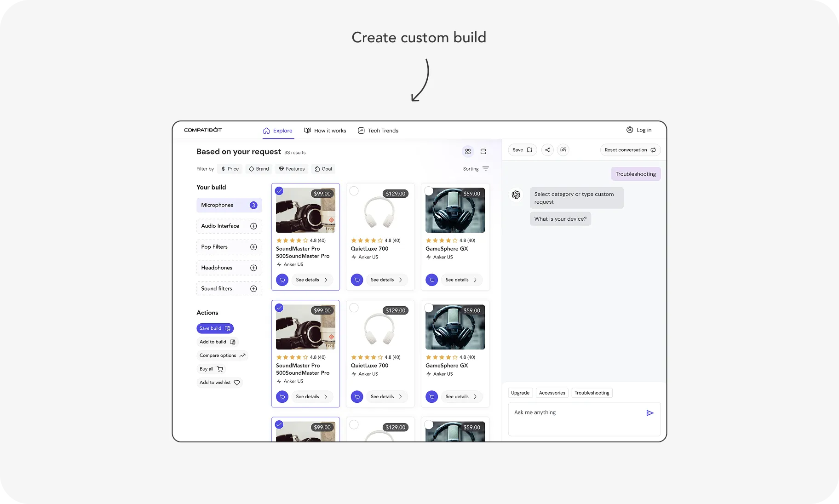Add second-row SoundMaster Pro to cart

(282, 396)
